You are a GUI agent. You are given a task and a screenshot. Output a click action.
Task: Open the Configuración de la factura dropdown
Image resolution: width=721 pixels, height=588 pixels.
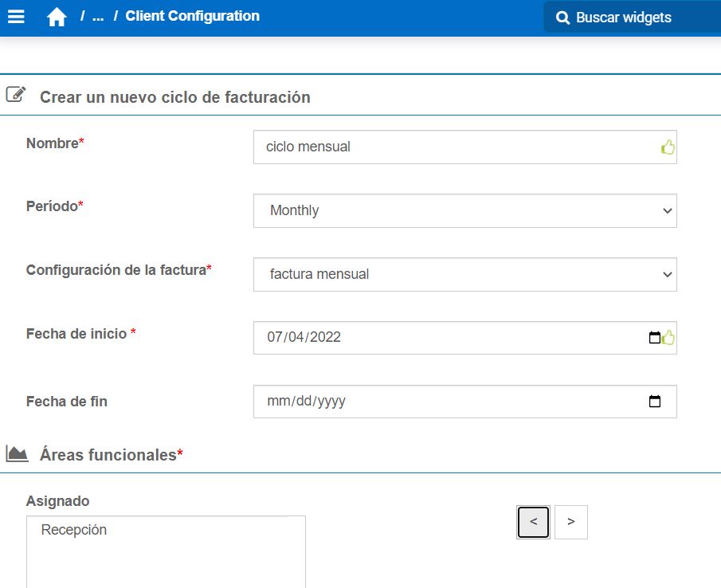pyautogui.click(x=464, y=274)
